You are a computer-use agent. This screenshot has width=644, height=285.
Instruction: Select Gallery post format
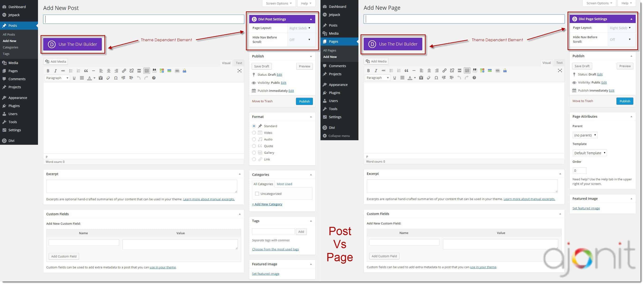[254, 153]
